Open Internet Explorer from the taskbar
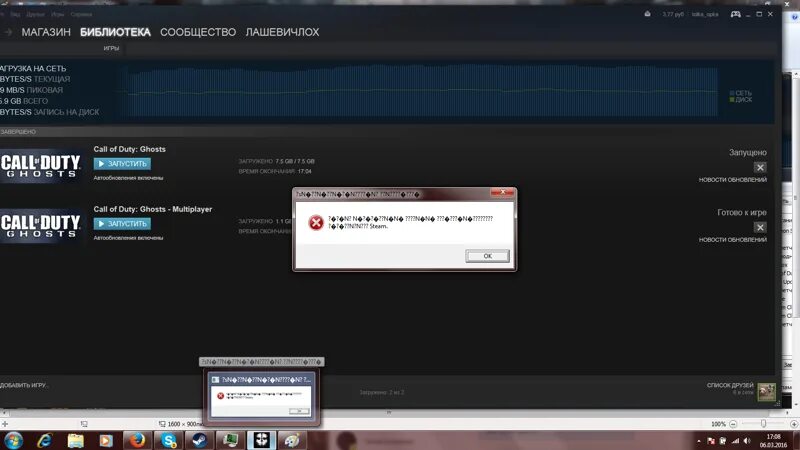This screenshot has height=450, width=800. (x=44, y=440)
